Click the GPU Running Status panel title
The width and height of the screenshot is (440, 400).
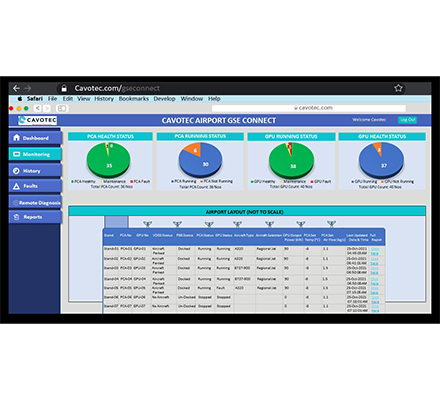tap(291, 136)
